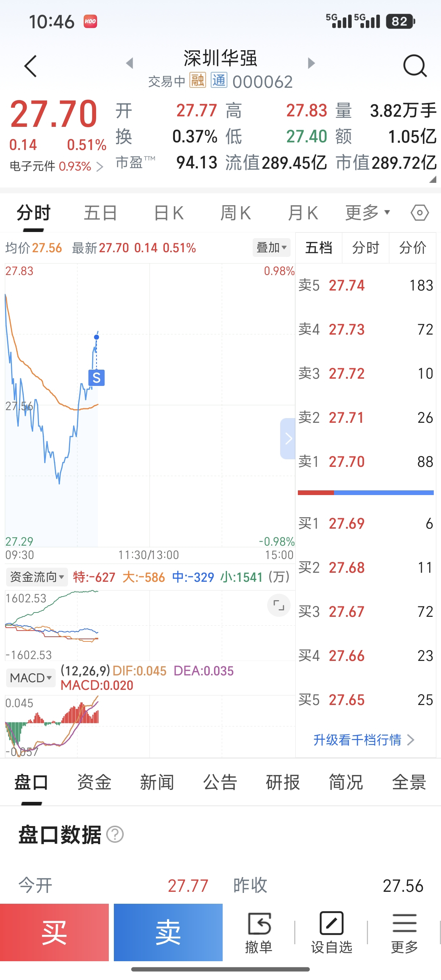
Task: Open the 更多 chart period dropdown
Action: [368, 213]
